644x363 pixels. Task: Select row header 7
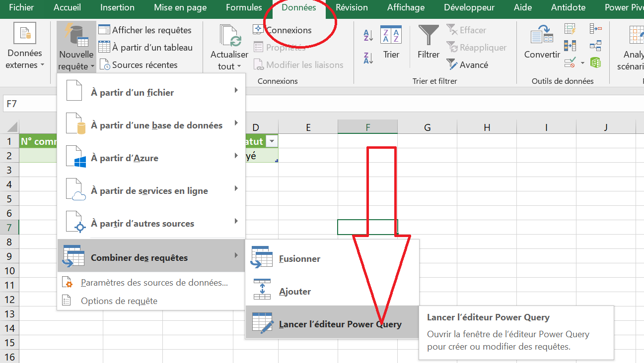[x=9, y=227]
